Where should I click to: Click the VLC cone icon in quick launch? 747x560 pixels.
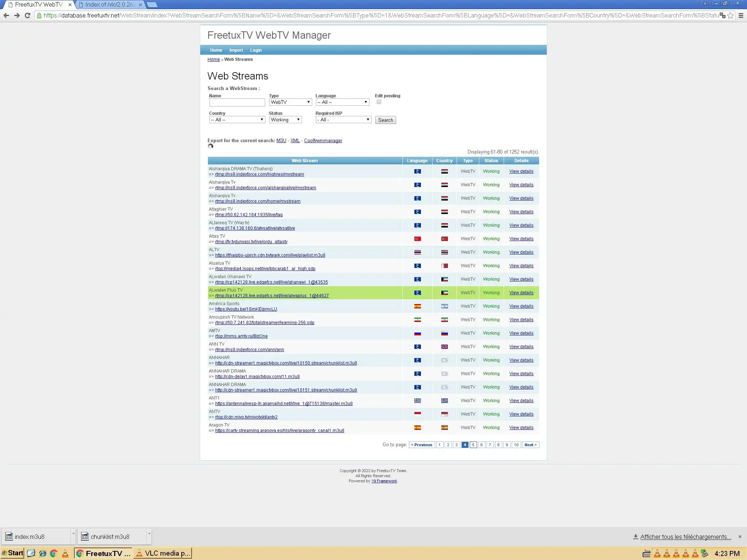click(65, 553)
